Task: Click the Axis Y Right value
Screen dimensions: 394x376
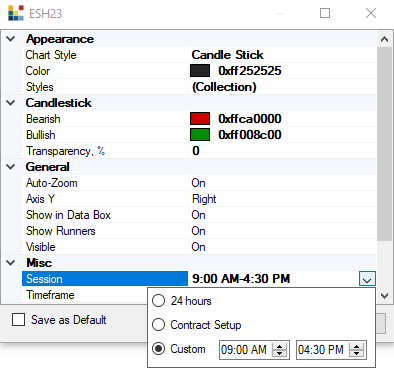Action: click(x=204, y=199)
